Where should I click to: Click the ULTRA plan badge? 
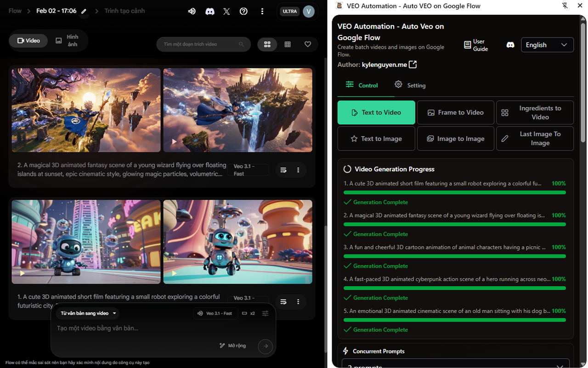tap(290, 11)
